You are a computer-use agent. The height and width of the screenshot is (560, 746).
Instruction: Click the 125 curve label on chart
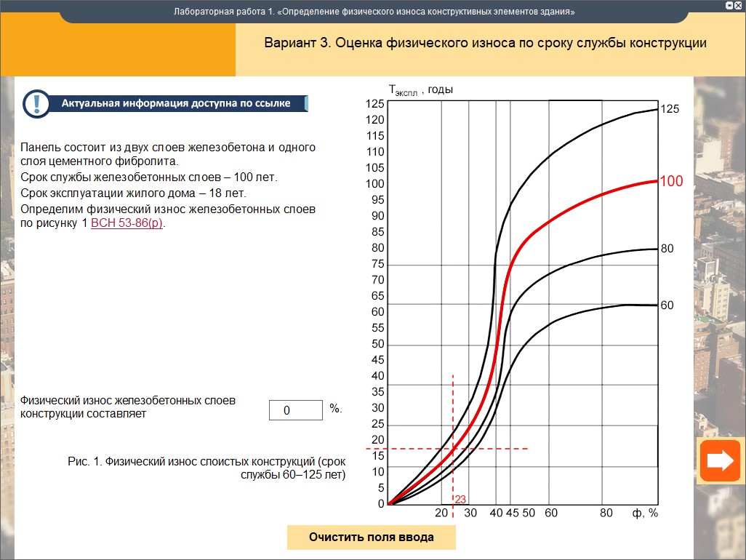[669, 109]
